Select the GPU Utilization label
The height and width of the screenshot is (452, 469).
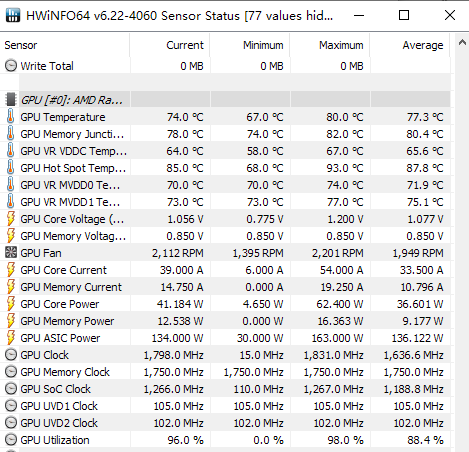coord(55,440)
